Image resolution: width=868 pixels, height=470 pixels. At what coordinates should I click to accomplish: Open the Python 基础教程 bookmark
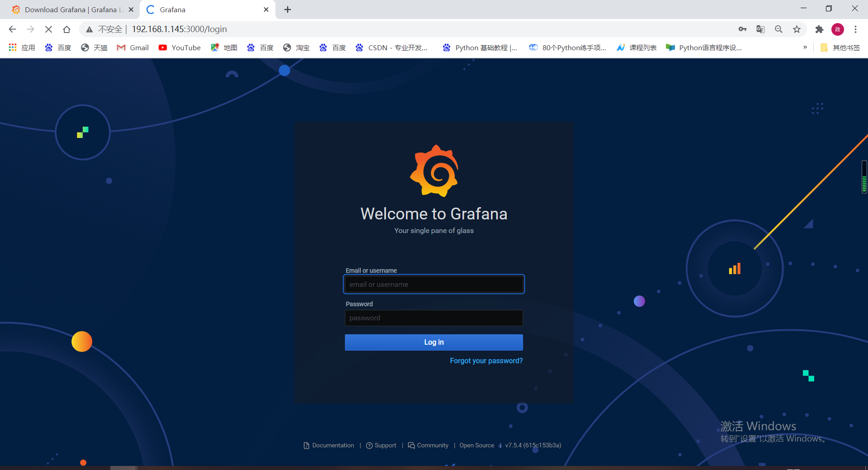(480, 47)
